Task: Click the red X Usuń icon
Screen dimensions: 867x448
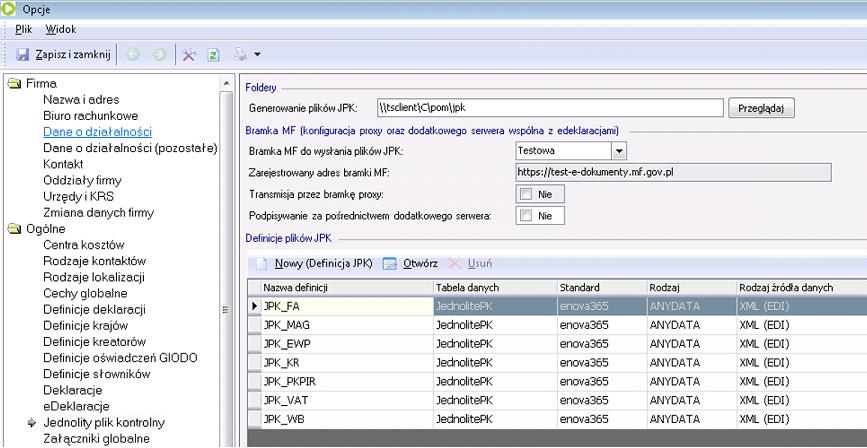Action: [455, 264]
